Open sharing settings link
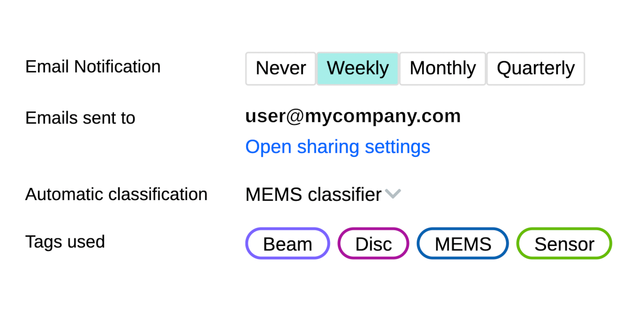644x312 pixels. click(x=337, y=147)
